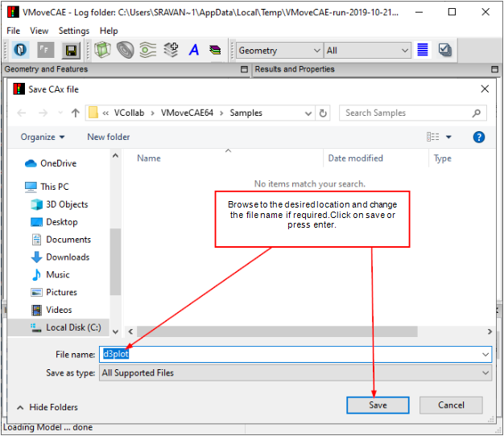
Task: Select OneDrive in the navigation pane
Action: coord(51,163)
